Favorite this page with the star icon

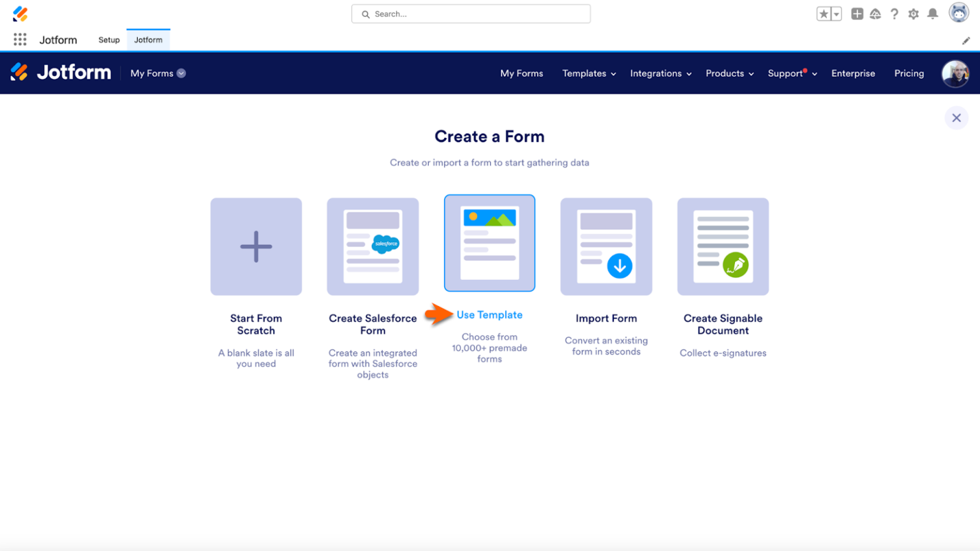[x=824, y=13]
